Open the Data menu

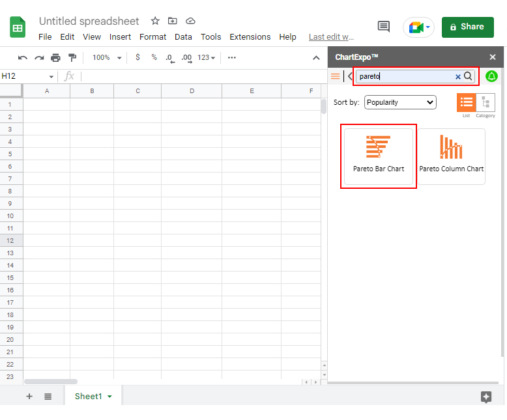(x=183, y=37)
